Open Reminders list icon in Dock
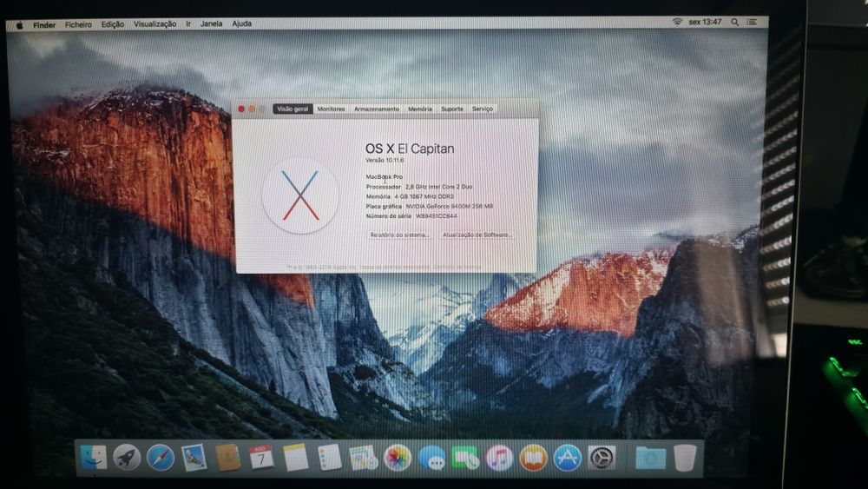This screenshot has width=868, height=489. 329,458
